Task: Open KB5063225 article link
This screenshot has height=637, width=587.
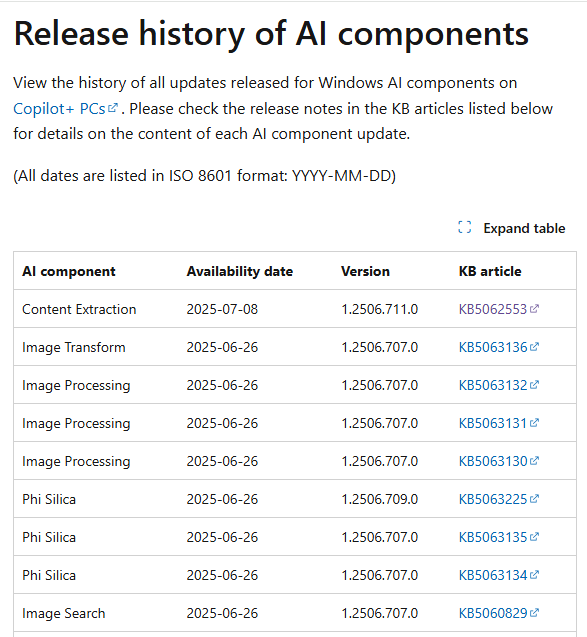Action: (498, 499)
